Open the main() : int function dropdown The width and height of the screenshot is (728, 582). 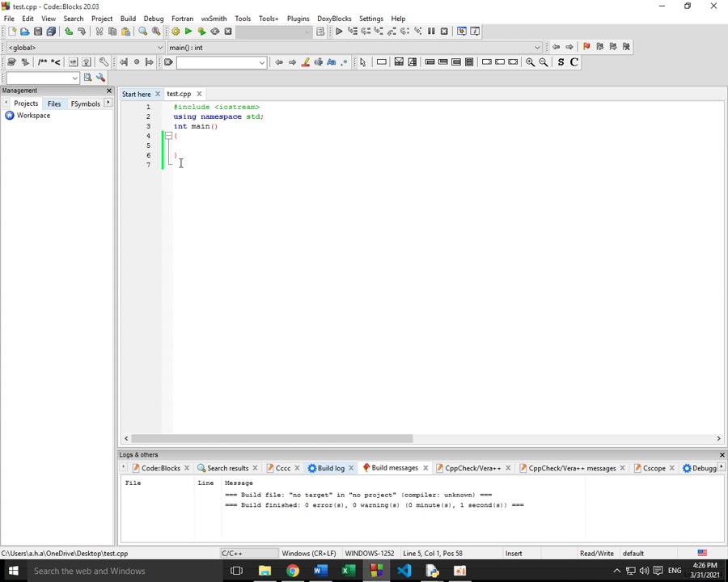click(353, 48)
